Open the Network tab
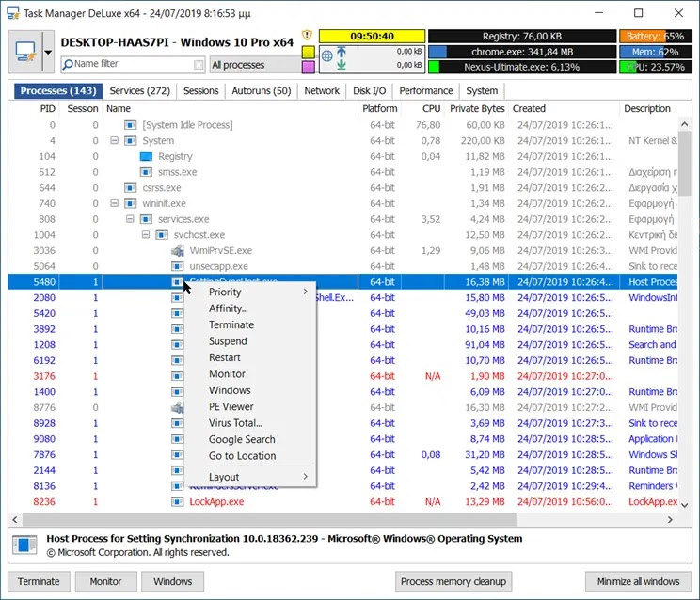The height and width of the screenshot is (600, 700). 322,91
